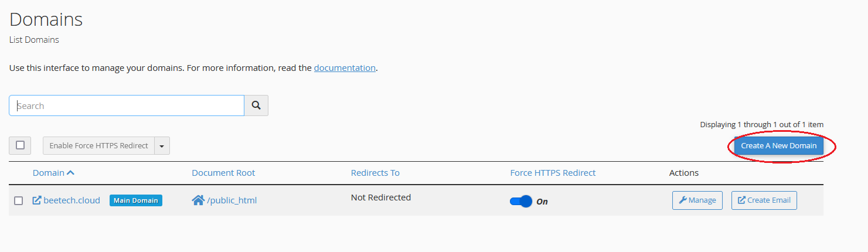Sort by Document Root column header
The image size is (868, 252).
(223, 173)
